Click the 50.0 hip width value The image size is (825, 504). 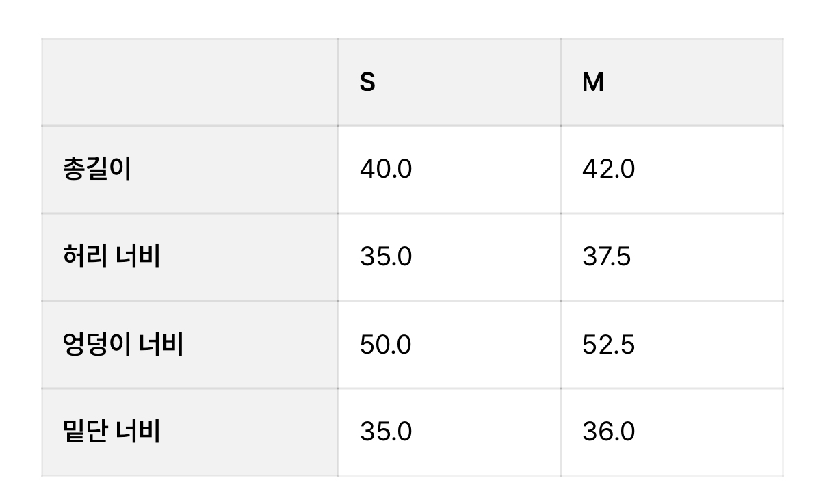pos(386,345)
